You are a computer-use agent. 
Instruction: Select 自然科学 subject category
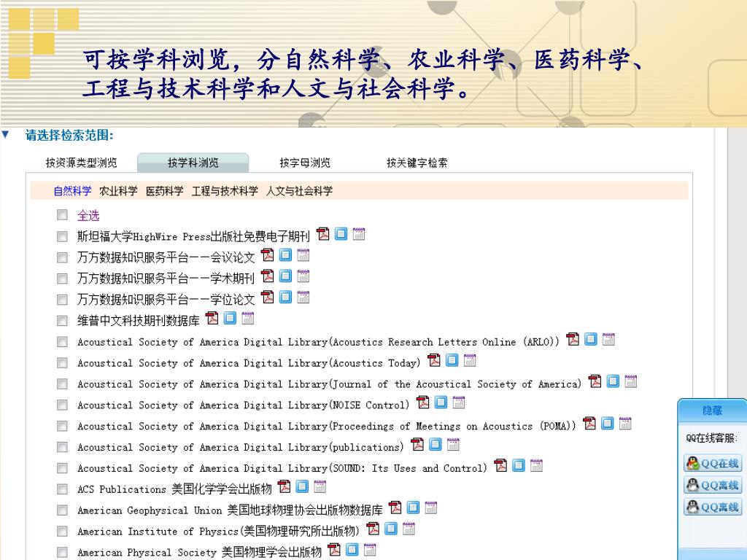72,191
